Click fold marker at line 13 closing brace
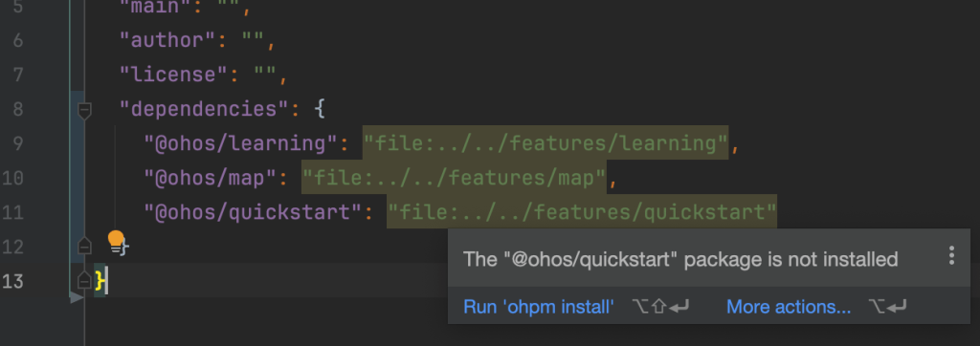The image size is (980, 346). pos(84,281)
